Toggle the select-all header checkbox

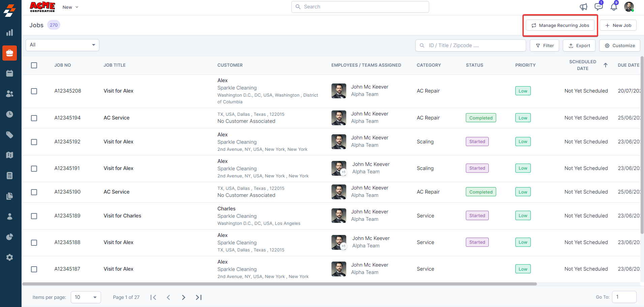click(x=34, y=65)
